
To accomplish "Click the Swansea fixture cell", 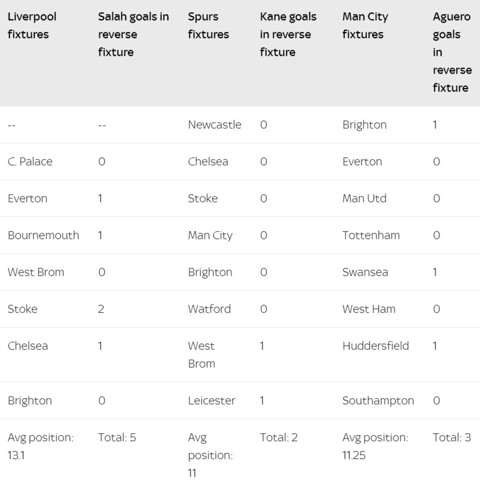I will pos(365,272).
